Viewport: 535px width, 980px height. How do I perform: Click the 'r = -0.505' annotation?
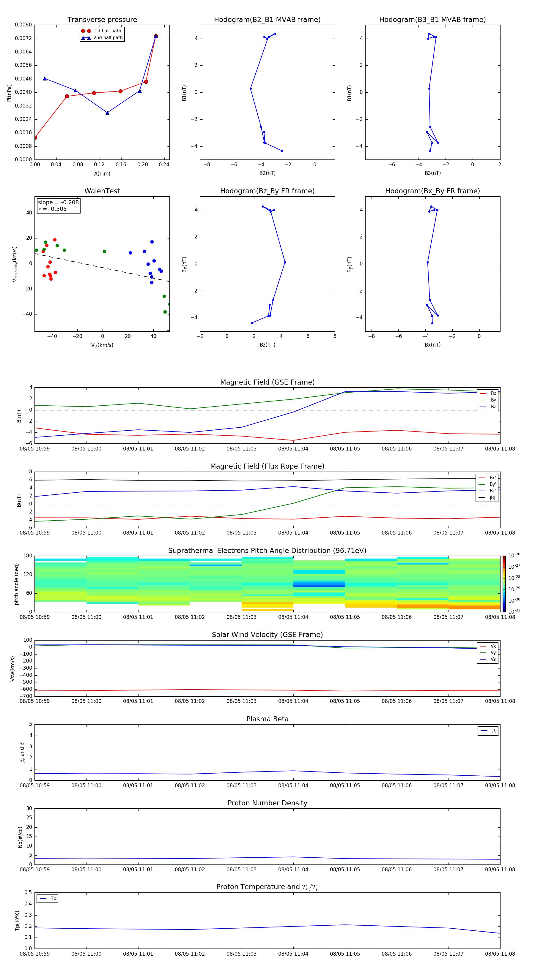click(53, 209)
